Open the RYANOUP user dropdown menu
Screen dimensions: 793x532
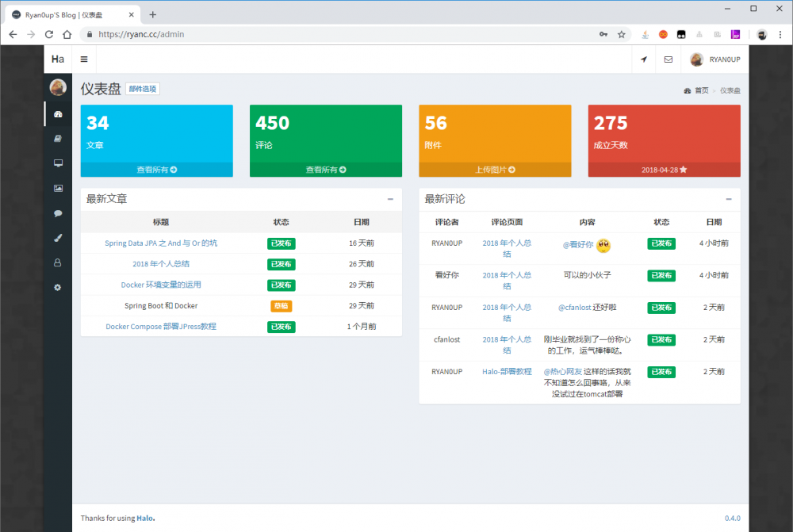(713, 59)
